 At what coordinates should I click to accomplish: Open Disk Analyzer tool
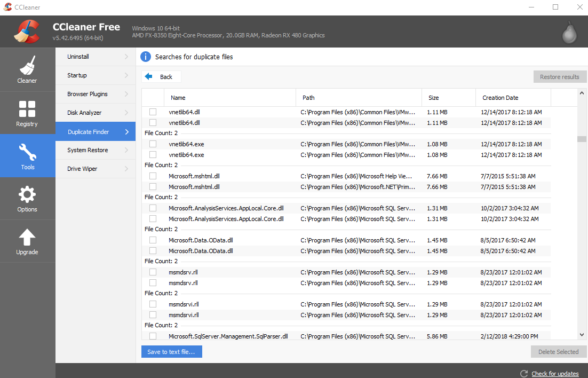tap(96, 113)
